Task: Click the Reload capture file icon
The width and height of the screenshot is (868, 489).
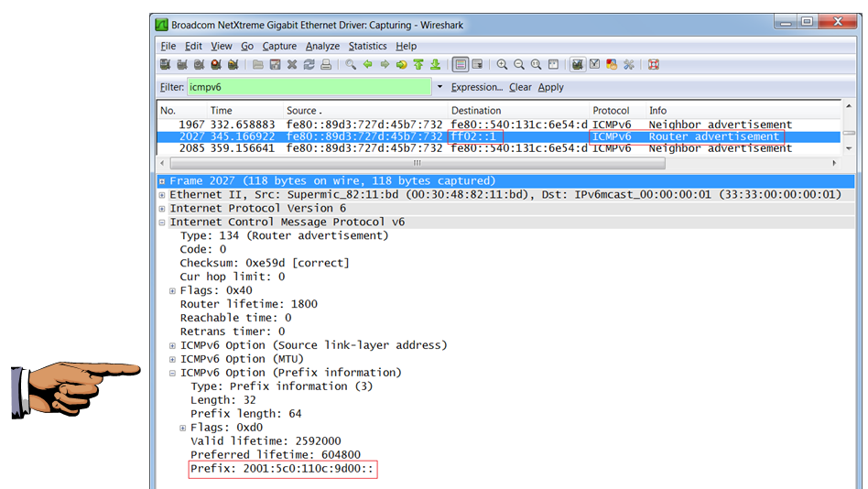Action: point(309,65)
